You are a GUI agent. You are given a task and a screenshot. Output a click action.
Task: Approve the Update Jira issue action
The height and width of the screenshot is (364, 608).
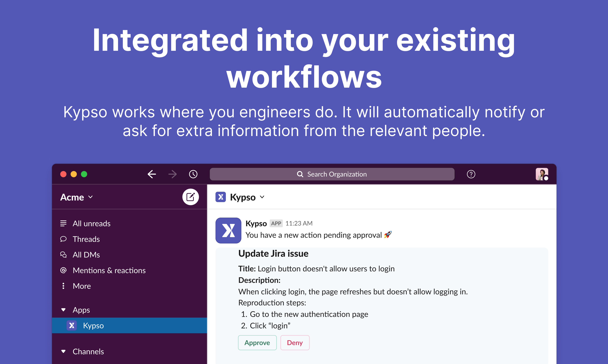[x=257, y=343]
